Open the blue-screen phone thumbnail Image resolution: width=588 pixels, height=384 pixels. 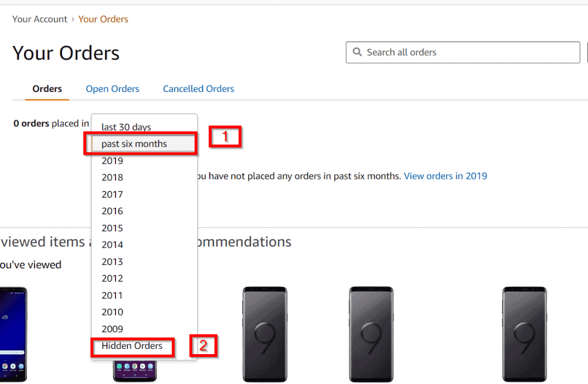(x=14, y=334)
